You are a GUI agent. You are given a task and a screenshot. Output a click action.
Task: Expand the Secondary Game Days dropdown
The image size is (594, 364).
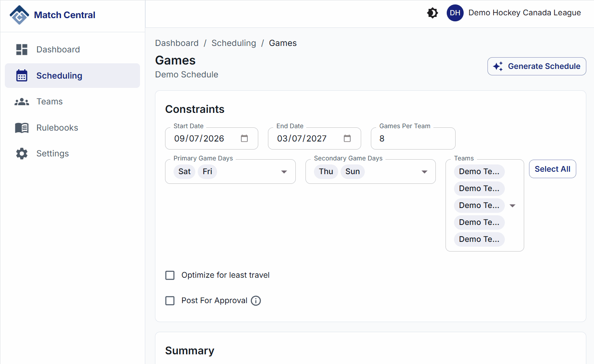click(424, 172)
